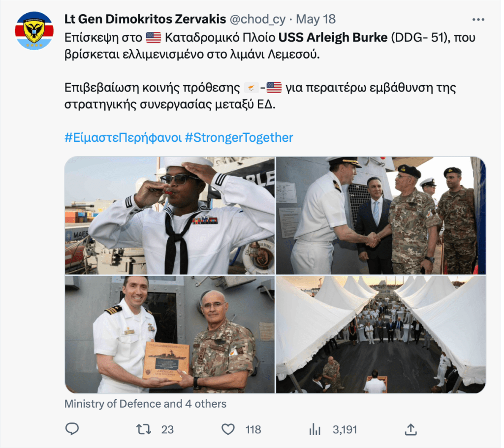Click the retweet count 23
504x448 pixels.
(x=167, y=430)
